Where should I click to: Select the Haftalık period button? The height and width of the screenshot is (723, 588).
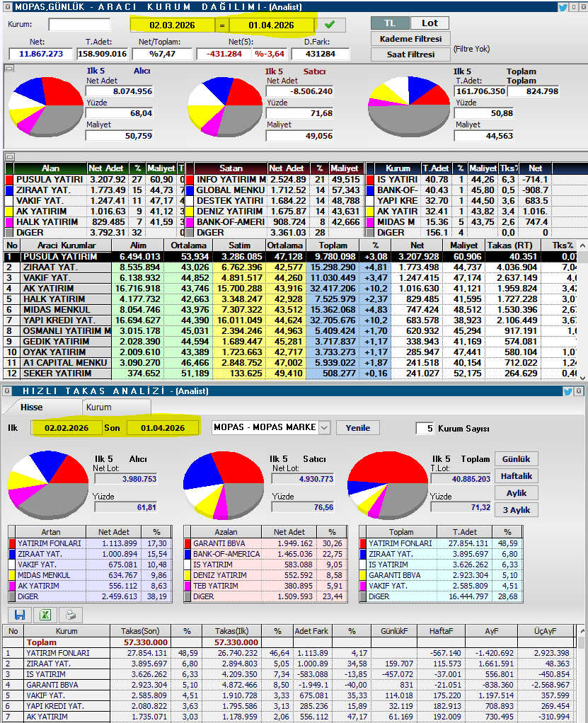516,476
